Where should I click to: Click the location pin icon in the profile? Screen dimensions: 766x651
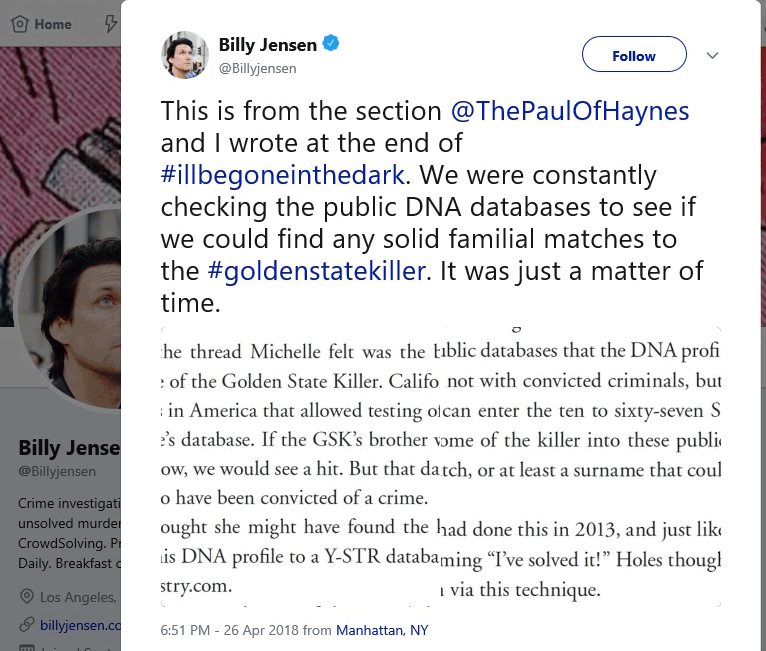click(25, 597)
